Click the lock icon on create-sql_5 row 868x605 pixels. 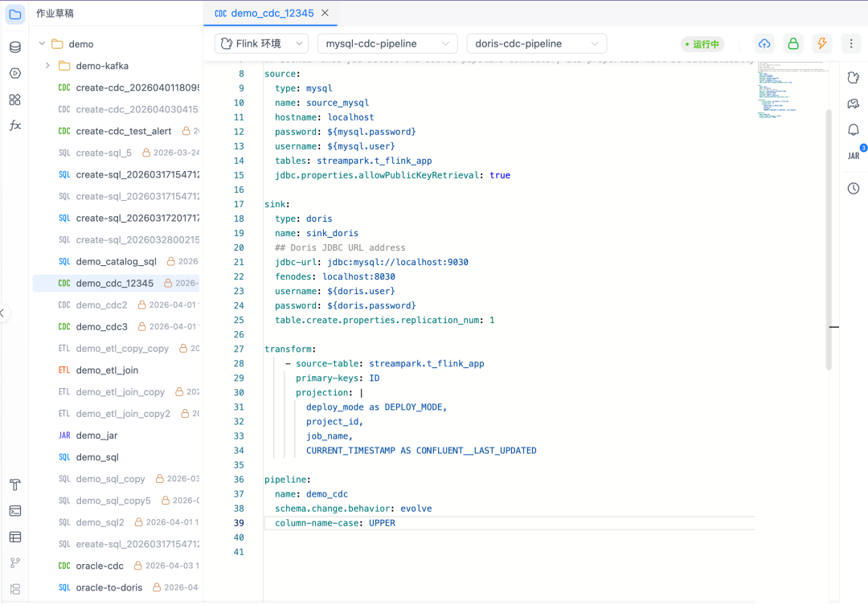point(146,153)
